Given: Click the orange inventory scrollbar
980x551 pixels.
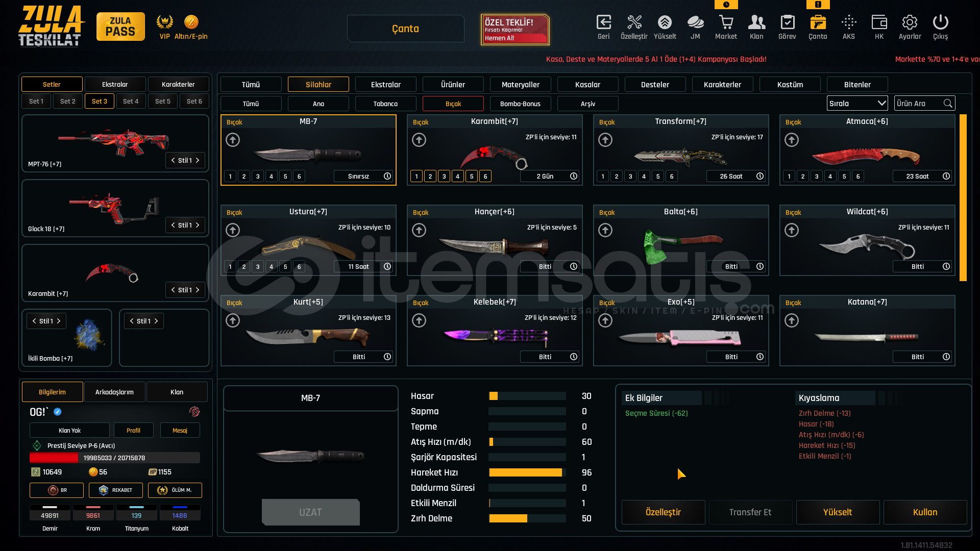Looking at the screenshot, I should (963, 198).
